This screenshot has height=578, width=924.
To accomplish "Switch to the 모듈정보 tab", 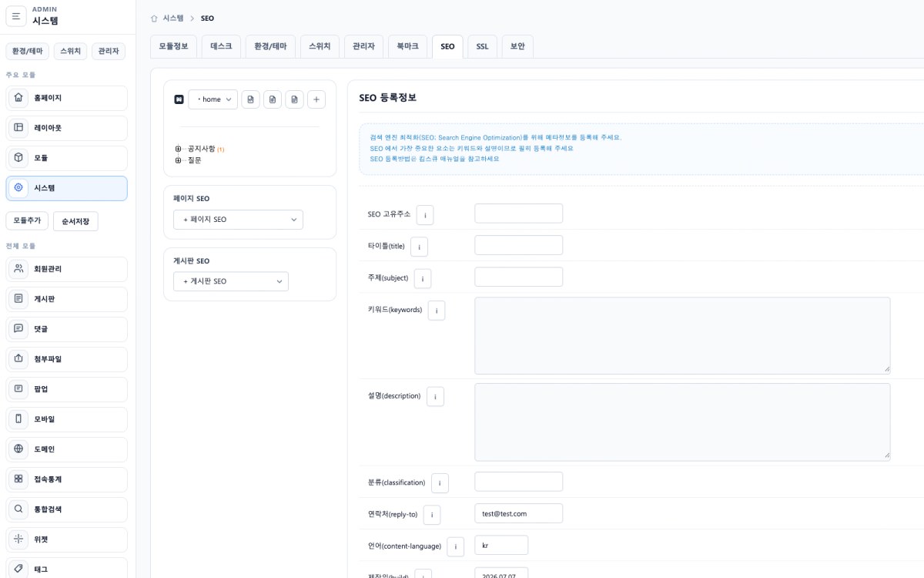I will coord(173,46).
